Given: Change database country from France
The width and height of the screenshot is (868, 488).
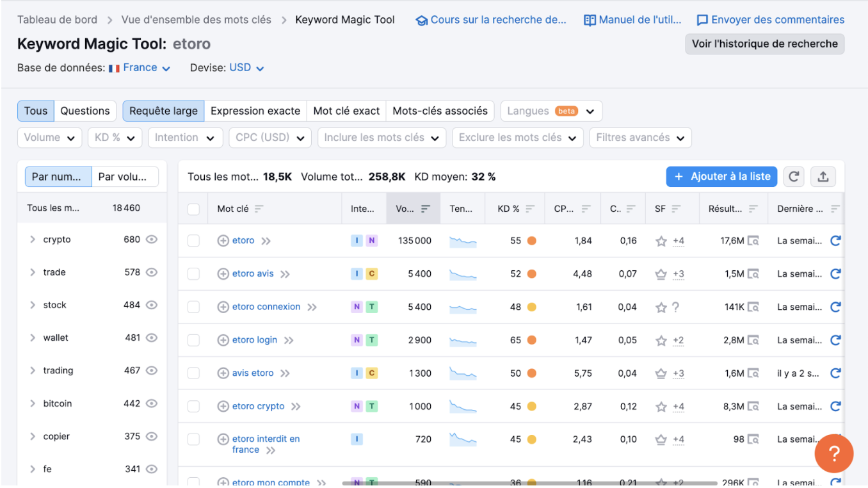Looking at the screenshot, I should click(140, 68).
